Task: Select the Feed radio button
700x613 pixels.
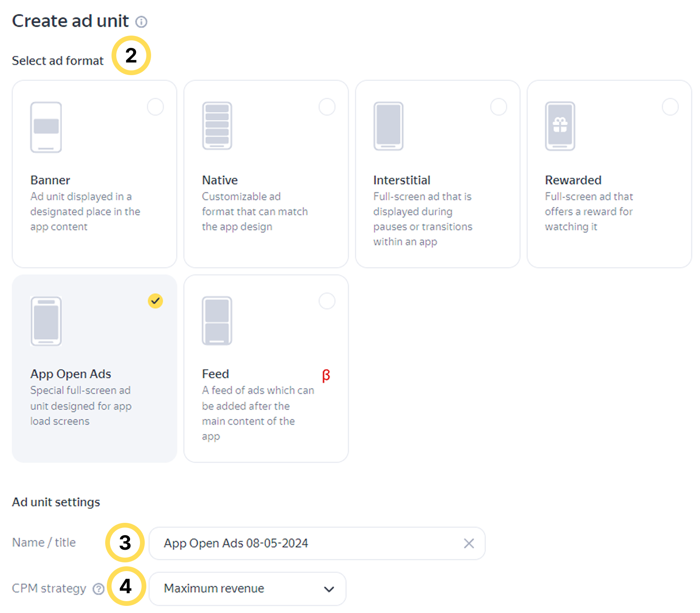Action: click(327, 301)
